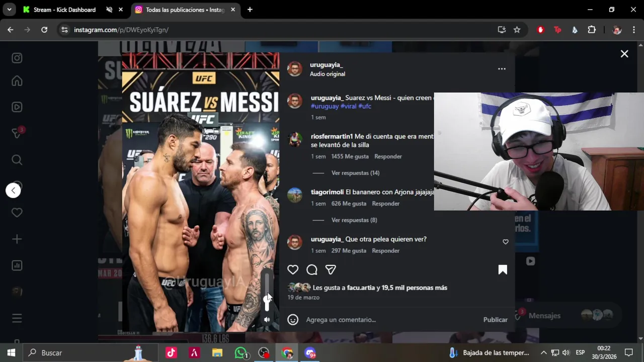644x362 pixels.
Task: Click '297 Me gusta' on uruguayia_'s comment
Action: (349, 251)
